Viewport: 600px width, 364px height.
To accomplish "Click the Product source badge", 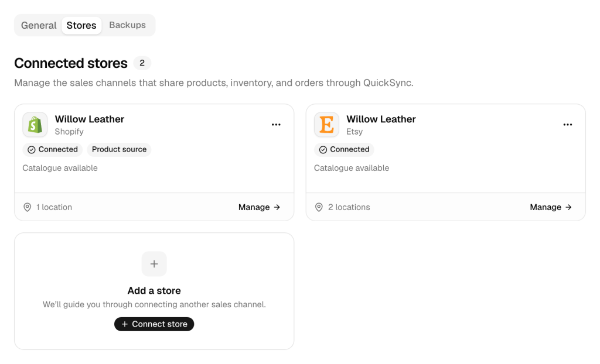I will click(x=119, y=149).
